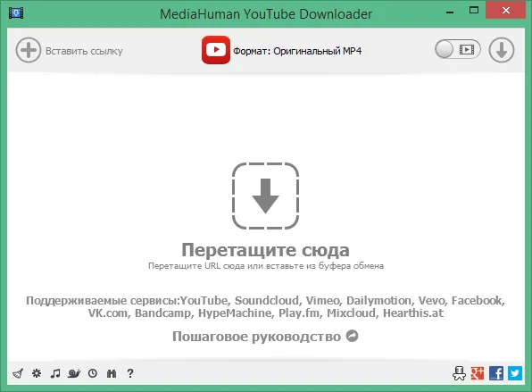The width and height of the screenshot is (532, 392).
Task: Toggle the auto-download video switch
Action: coord(458,49)
